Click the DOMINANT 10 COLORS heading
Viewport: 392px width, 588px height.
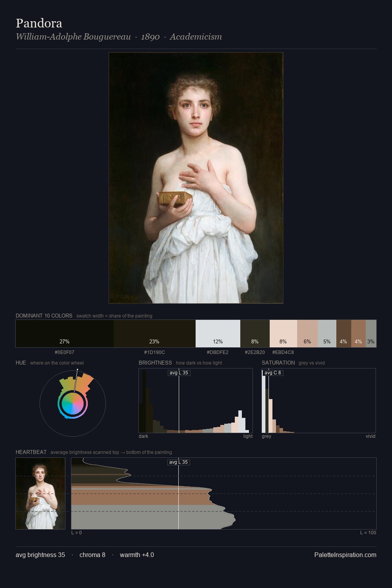[44, 316]
